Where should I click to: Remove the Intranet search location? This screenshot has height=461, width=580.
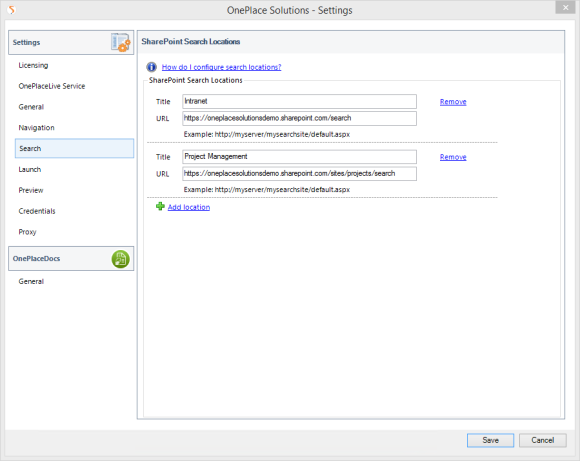(x=453, y=102)
